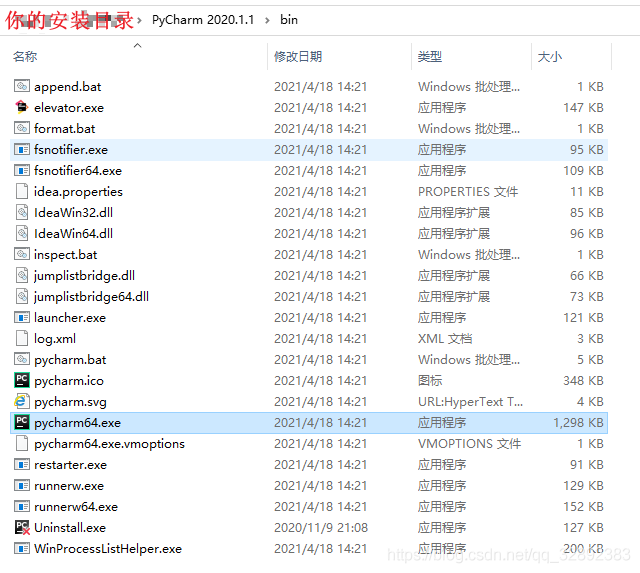Select the pycharm64.exe PC icon
This screenshot has width=640, height=573.
pos(22,422)
